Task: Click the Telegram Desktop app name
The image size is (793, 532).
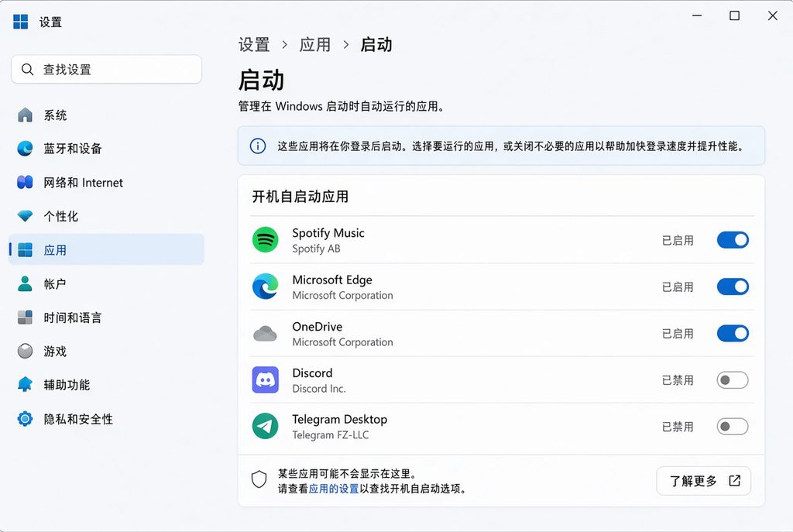Action: tap(340, 420)
